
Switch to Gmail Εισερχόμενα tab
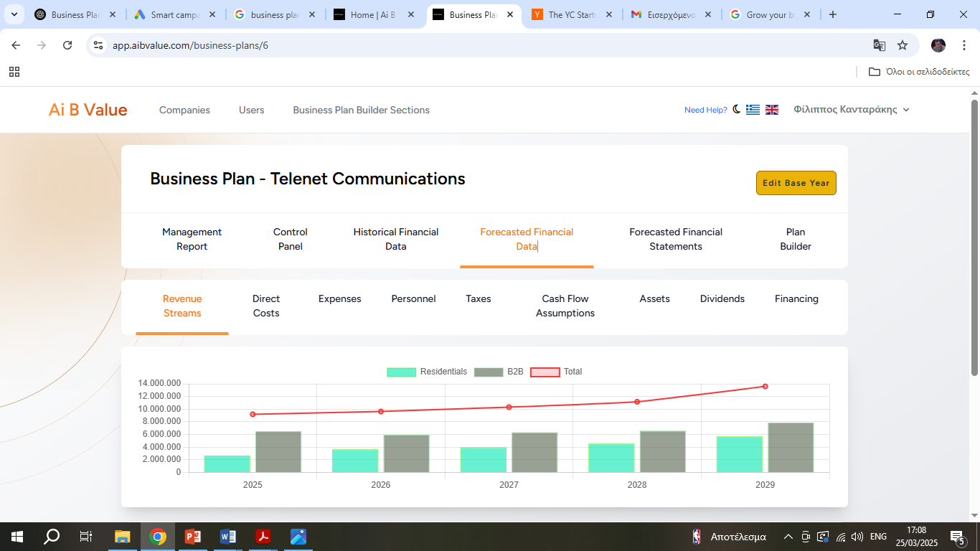670,14
